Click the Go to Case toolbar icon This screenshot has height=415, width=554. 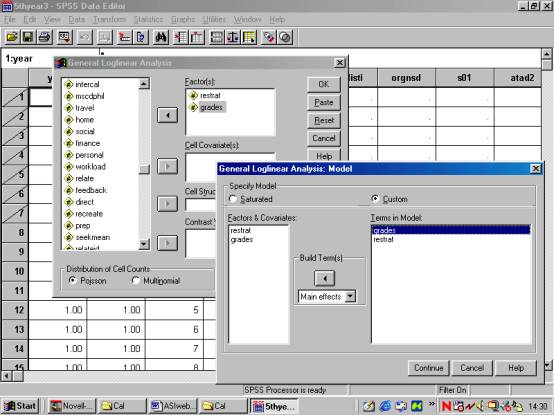(124, 37)
